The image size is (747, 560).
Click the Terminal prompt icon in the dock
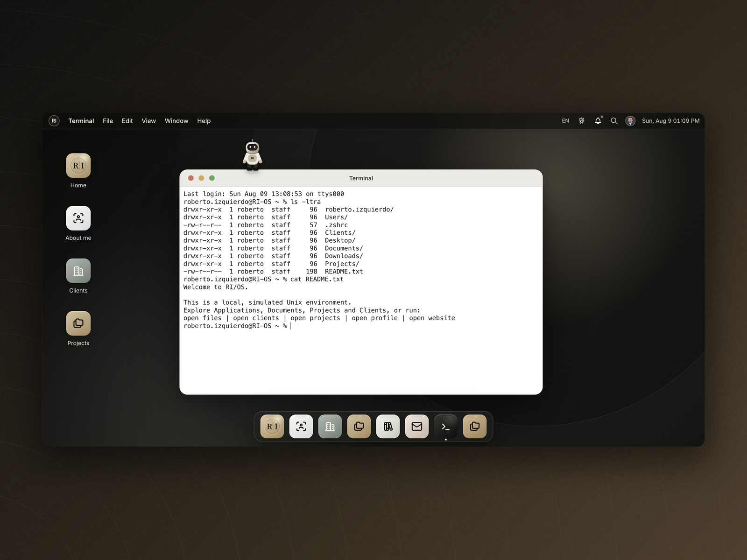tap(446, 427)
